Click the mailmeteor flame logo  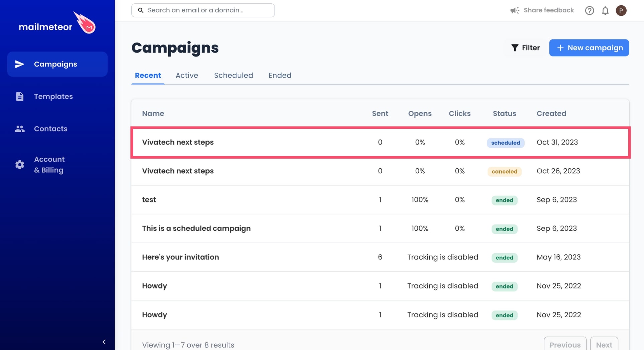click(x=85, y=22)
